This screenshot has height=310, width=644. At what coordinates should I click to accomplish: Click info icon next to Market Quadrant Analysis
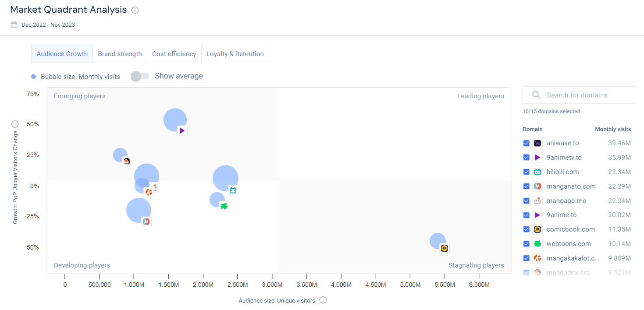coord(135,10)
